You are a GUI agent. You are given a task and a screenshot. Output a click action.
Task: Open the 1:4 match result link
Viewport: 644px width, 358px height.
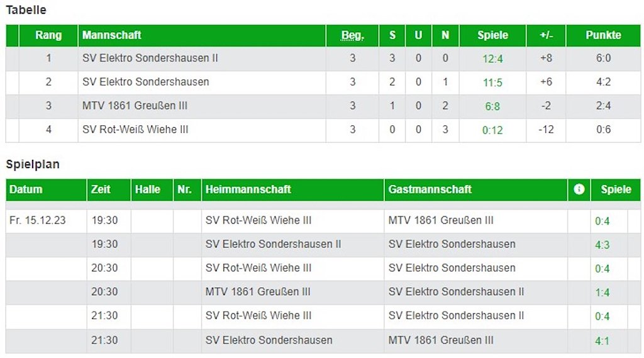(x=602, y=293)
